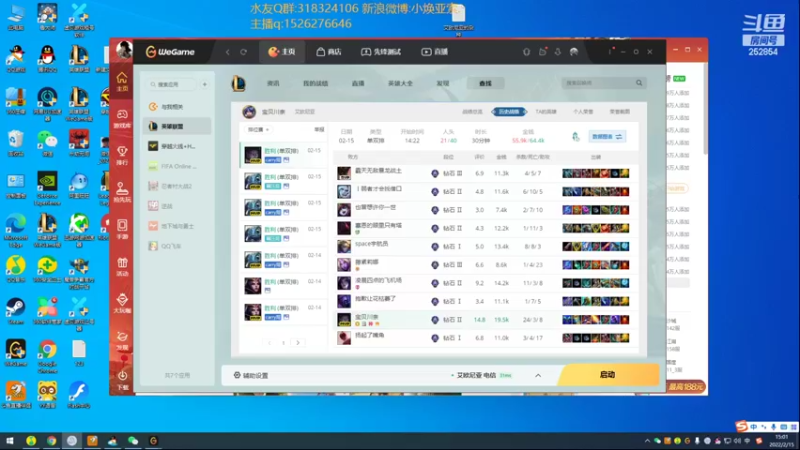Go to the next page of match history

click(298, 343)
